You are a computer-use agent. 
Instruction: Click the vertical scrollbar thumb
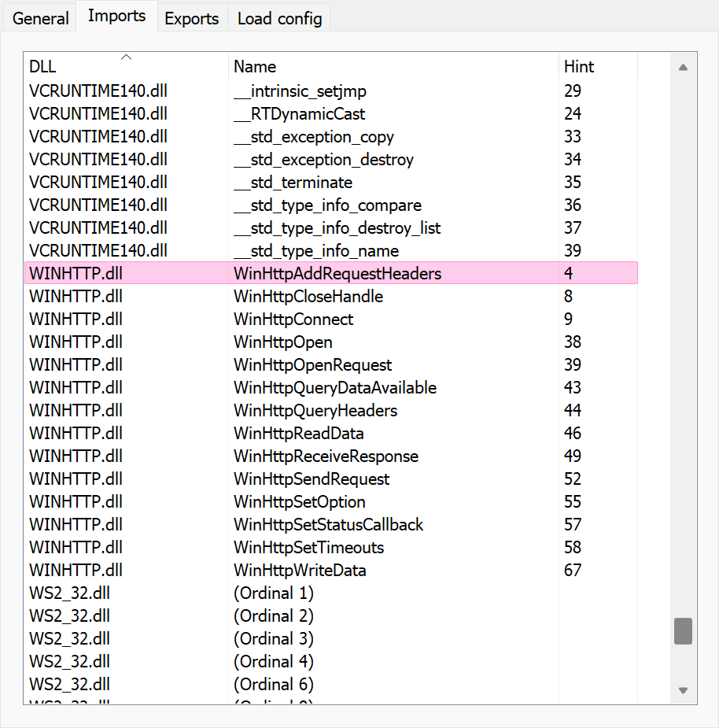[683, 631]
